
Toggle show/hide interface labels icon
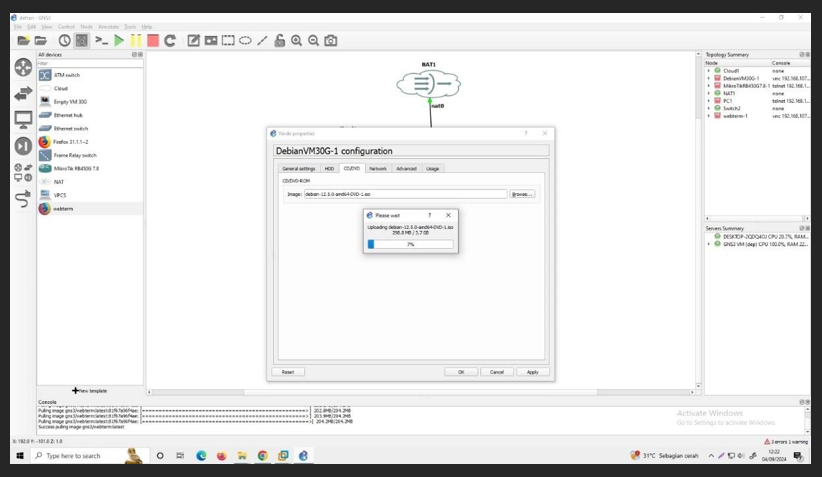[82, 41]
